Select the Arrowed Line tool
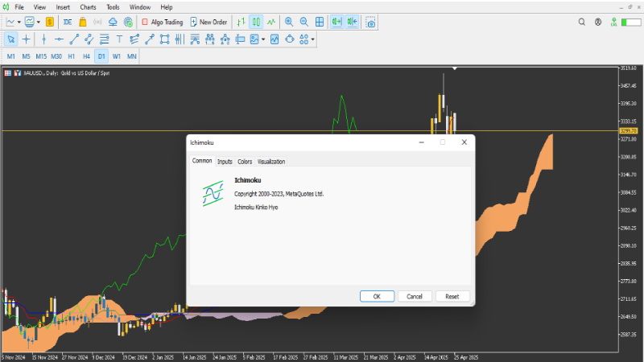The width and height of the screenshot is (644, 362). pos(150,39)
